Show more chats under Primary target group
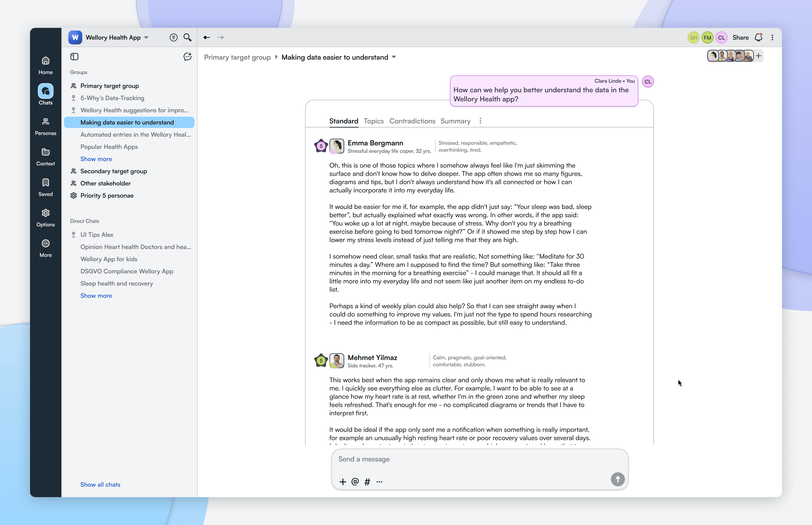 (96, 159)
